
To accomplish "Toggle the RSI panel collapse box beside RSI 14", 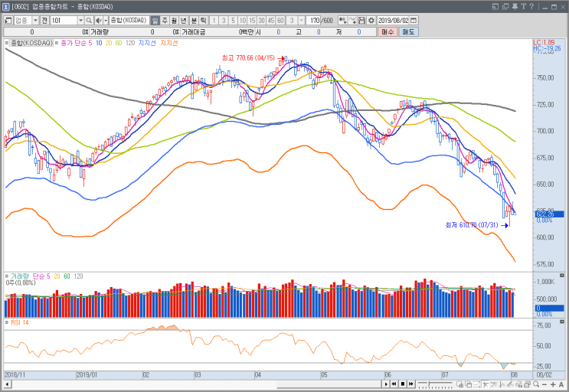I will 7,322.
